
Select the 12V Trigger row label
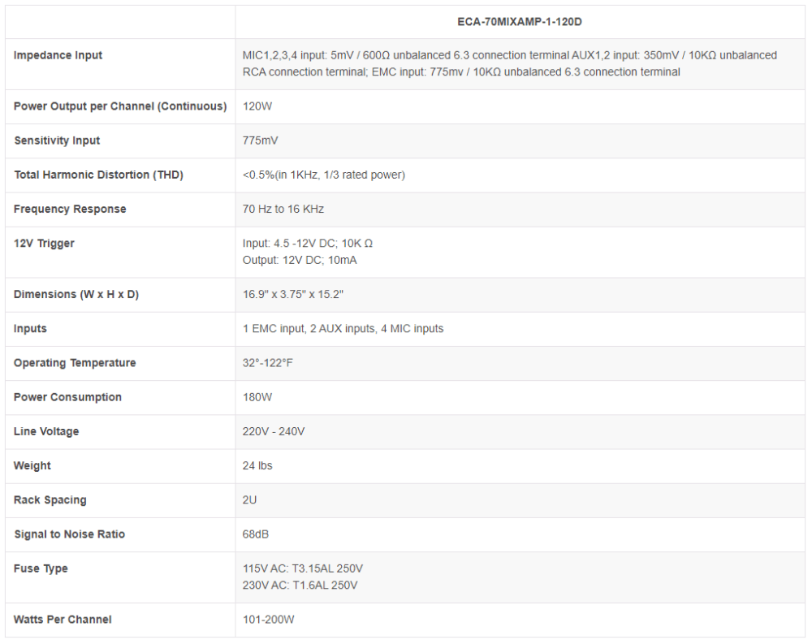pos(44,244)
